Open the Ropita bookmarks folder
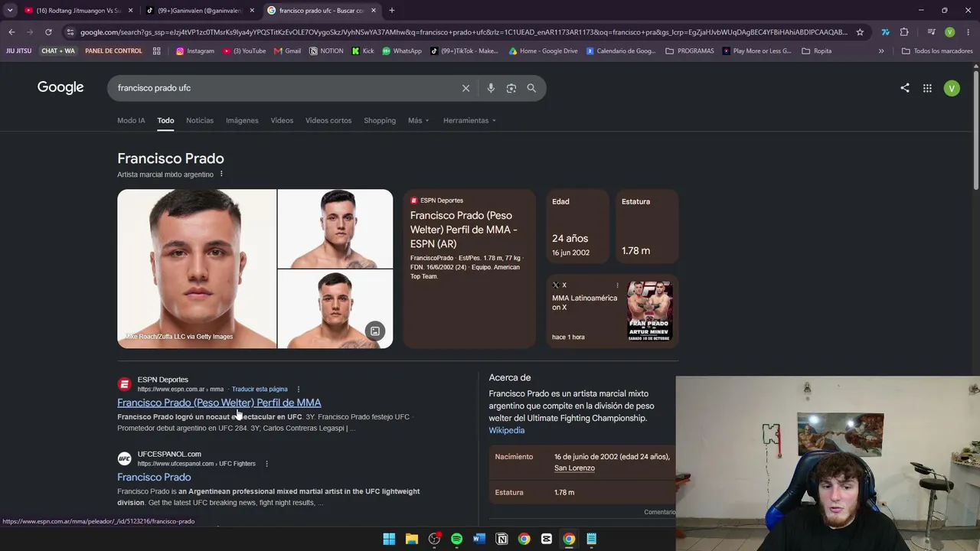 pyautogui.click(x=817, y=51)
